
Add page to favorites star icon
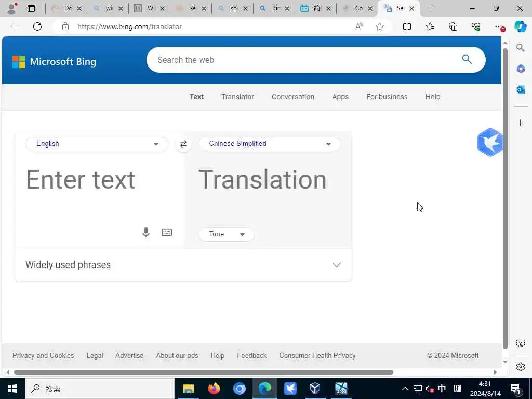380,26
